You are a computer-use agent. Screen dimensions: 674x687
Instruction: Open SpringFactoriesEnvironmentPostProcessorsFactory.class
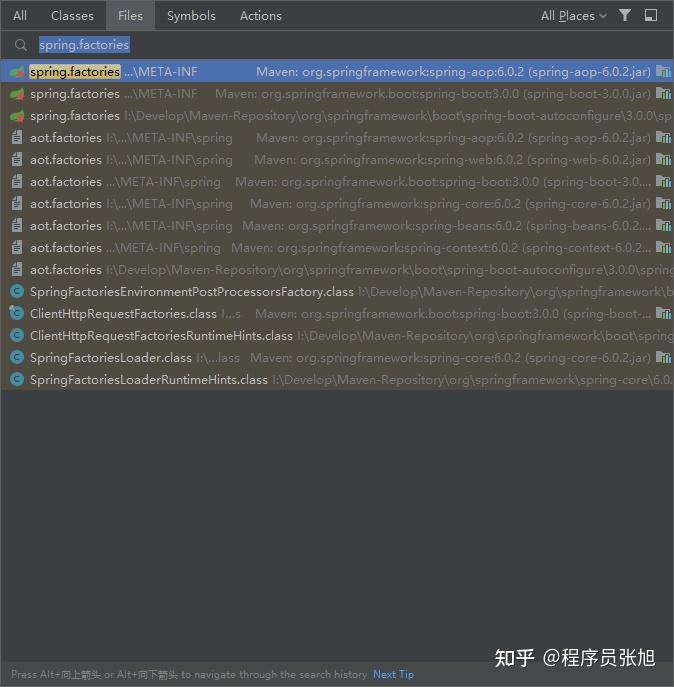[337, 291]
